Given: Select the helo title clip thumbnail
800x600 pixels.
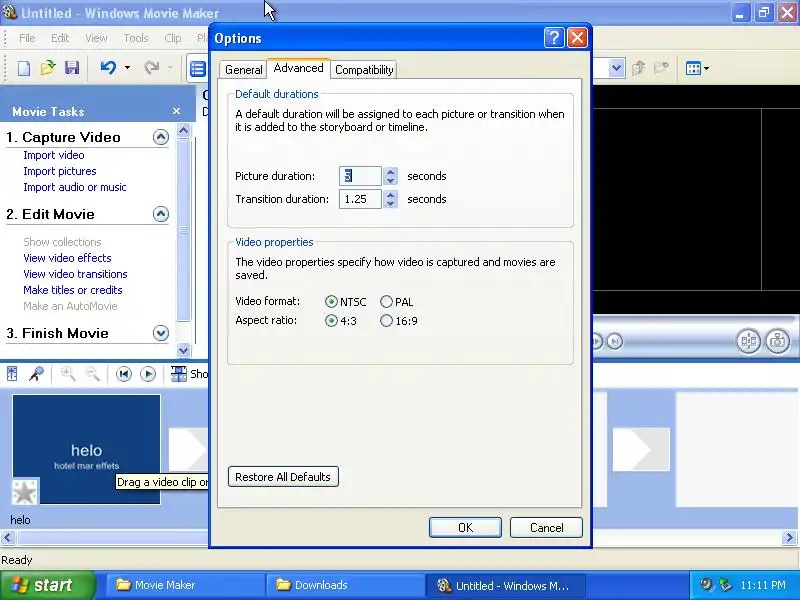Looking at the screenshot, I should point(86,449).
